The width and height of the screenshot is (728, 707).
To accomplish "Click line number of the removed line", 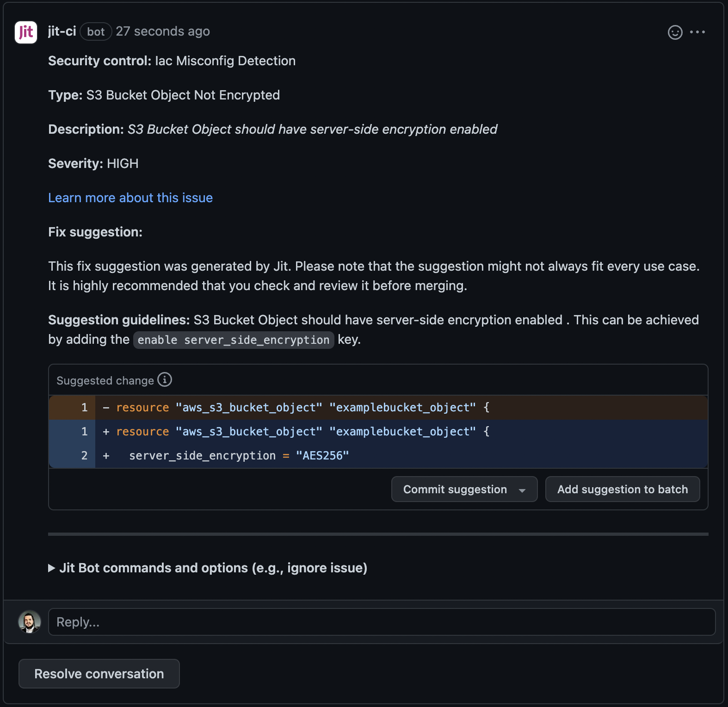I will coord(84,408).
